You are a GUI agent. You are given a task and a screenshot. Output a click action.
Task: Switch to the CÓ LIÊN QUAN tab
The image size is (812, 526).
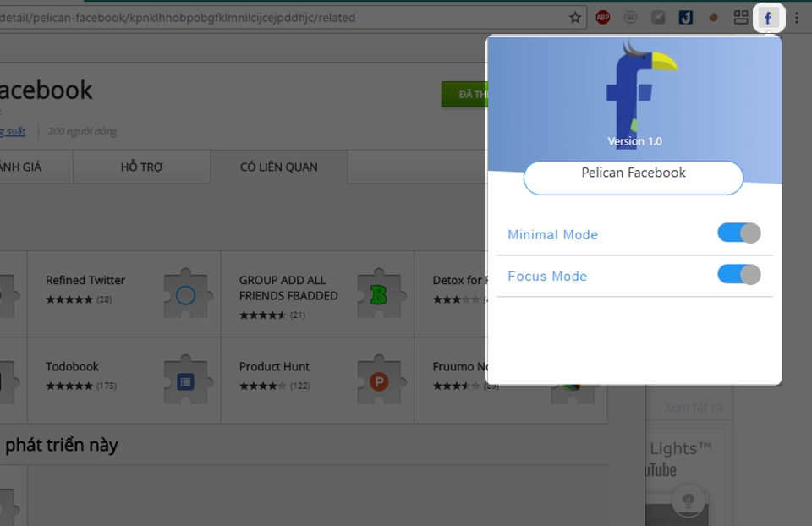pos(278,167)
